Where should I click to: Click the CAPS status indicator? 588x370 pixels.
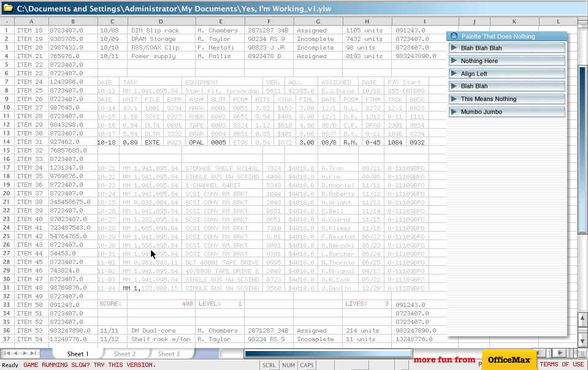tap(307, 364)
